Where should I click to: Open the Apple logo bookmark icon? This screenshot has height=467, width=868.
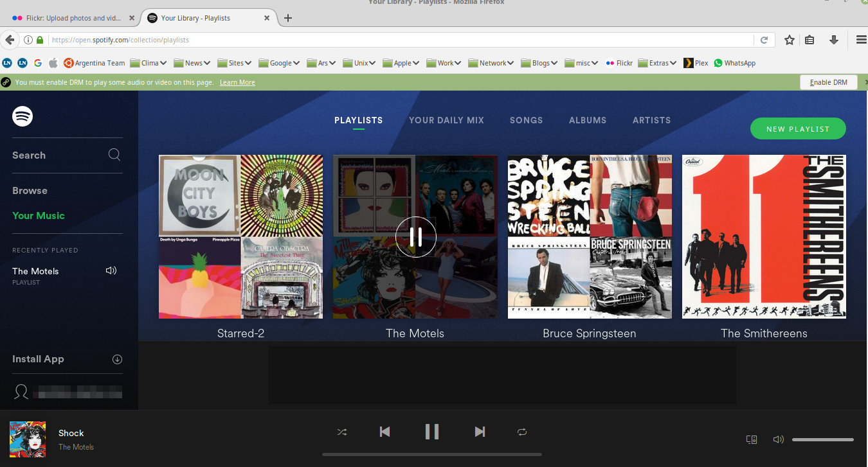[53, 63]
